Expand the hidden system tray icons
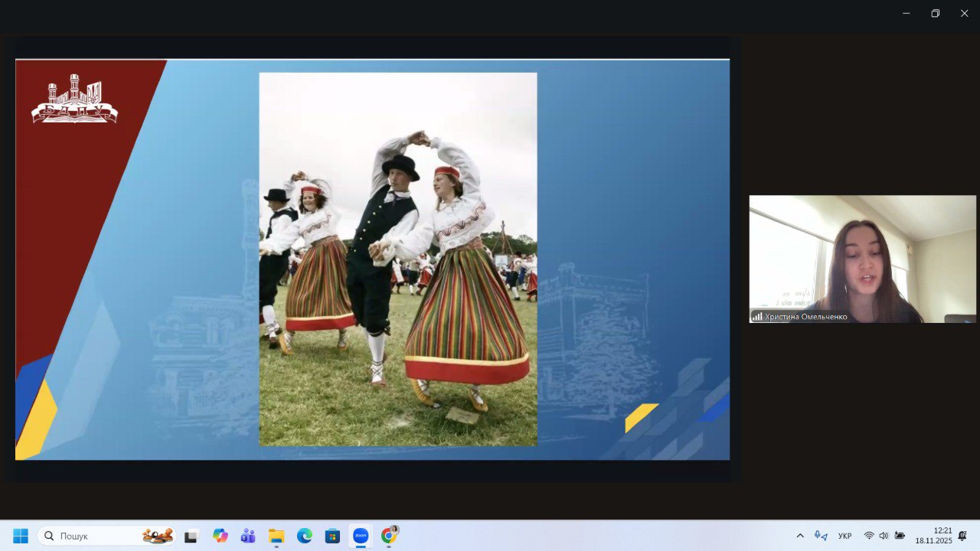Viewport: 980px width, 551px height. (x=800, y=536)
